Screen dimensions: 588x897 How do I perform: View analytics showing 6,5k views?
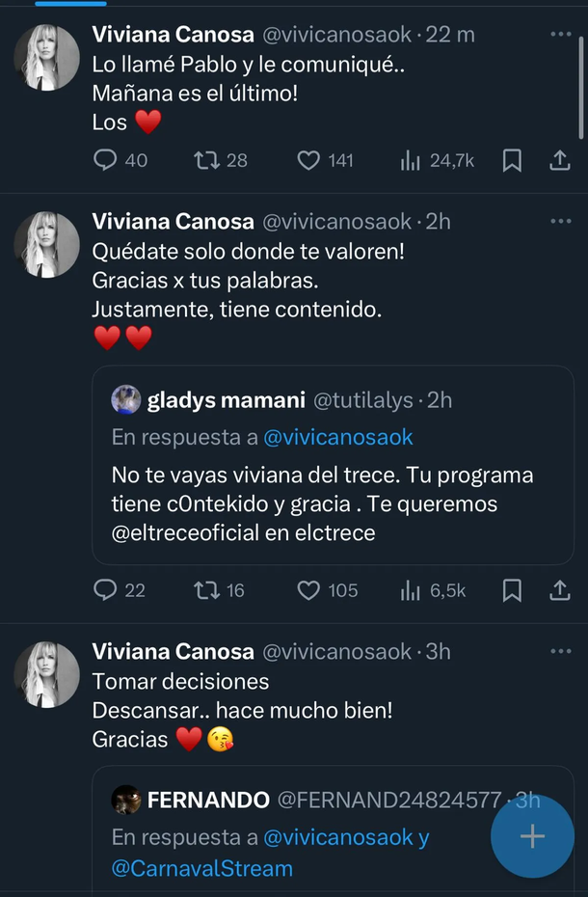[411, 589]
